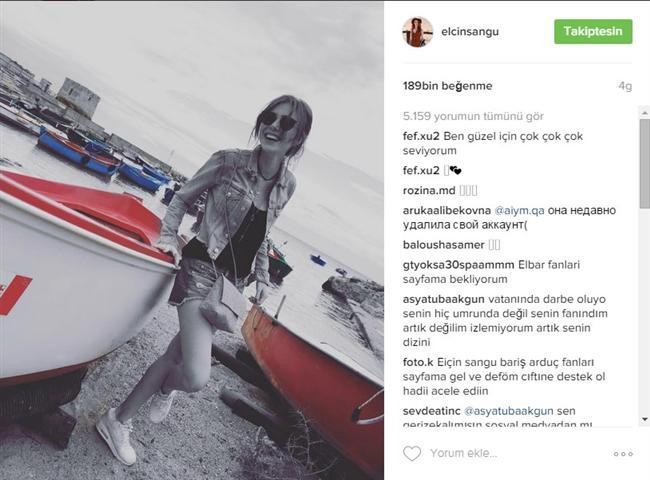Viewport: 650px width, 480px height.
Task: Open asyatubaakgun commenter profile
Action: click(444, 299)
